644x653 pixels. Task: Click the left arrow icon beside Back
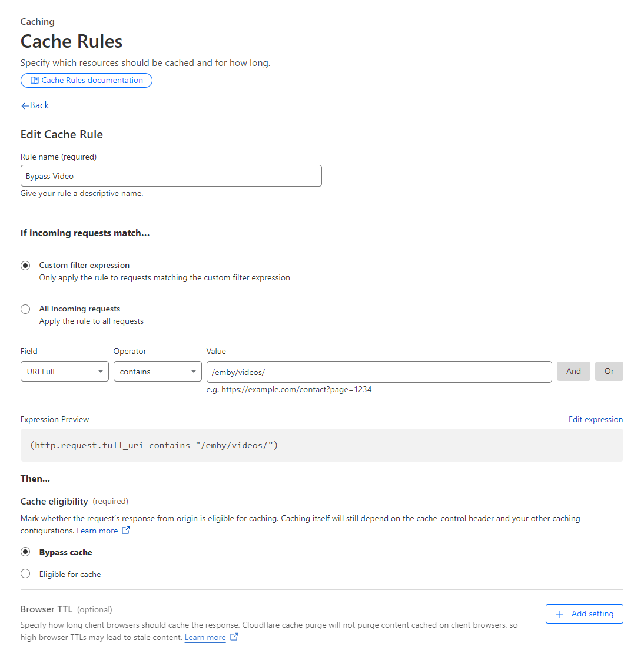(x=25, y=106)
